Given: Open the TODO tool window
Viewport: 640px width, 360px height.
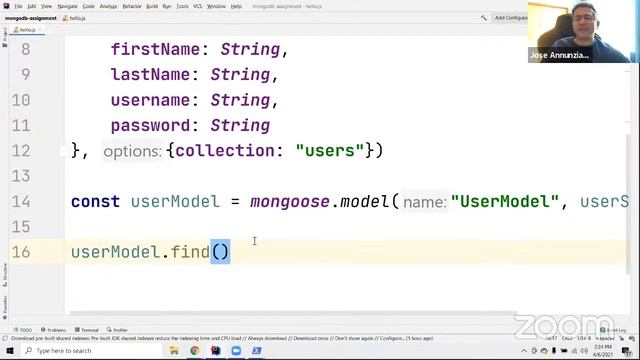Looking at the screenshot, I should [x=23, y=330].
